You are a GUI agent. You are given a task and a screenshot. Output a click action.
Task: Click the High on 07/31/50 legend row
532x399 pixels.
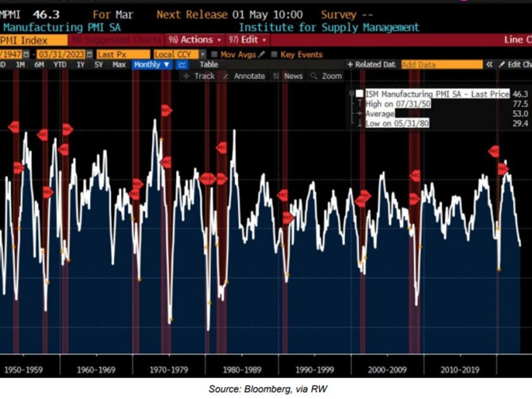pyautogui.click(x=398, y=104)
